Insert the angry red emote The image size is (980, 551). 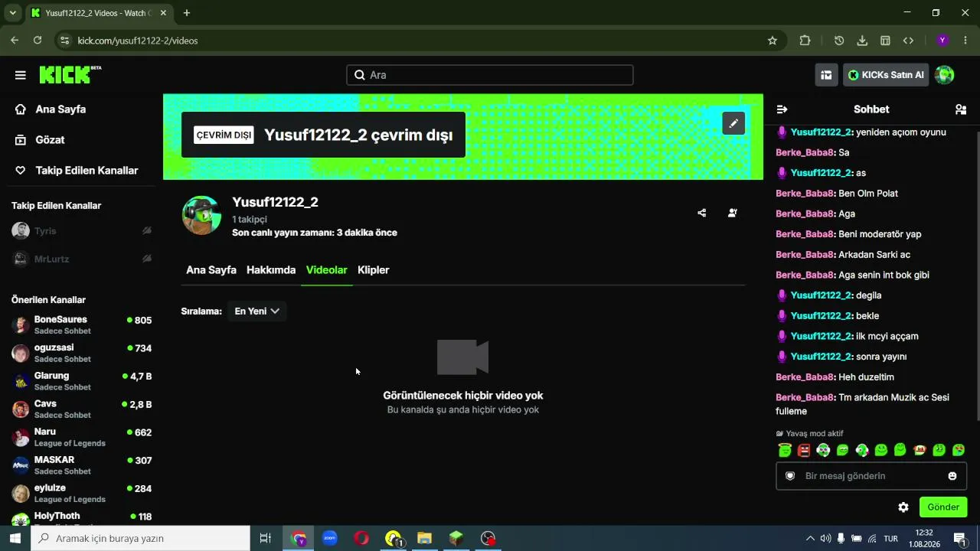(804, 450)
